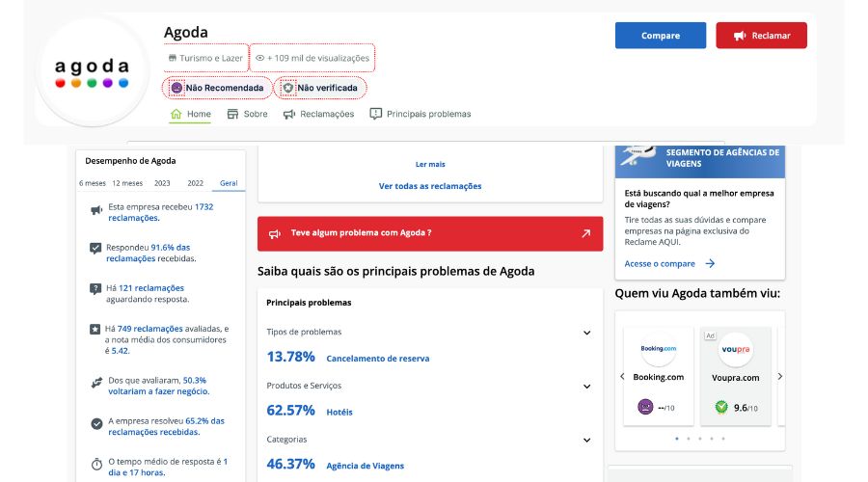Screen dimensions: 868x482
Task: Click the Home tab house icon
Action: 176,114
